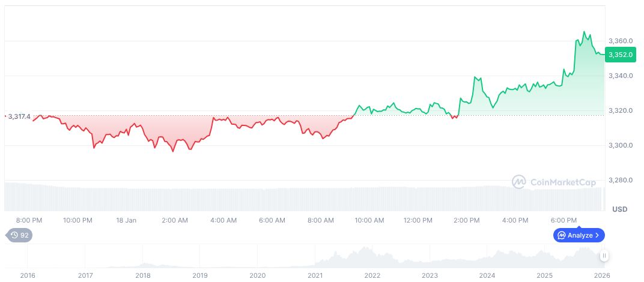Click the chart's highest green price peak
The width and height of the screenshot is (644, 282).
pos(584,32)
